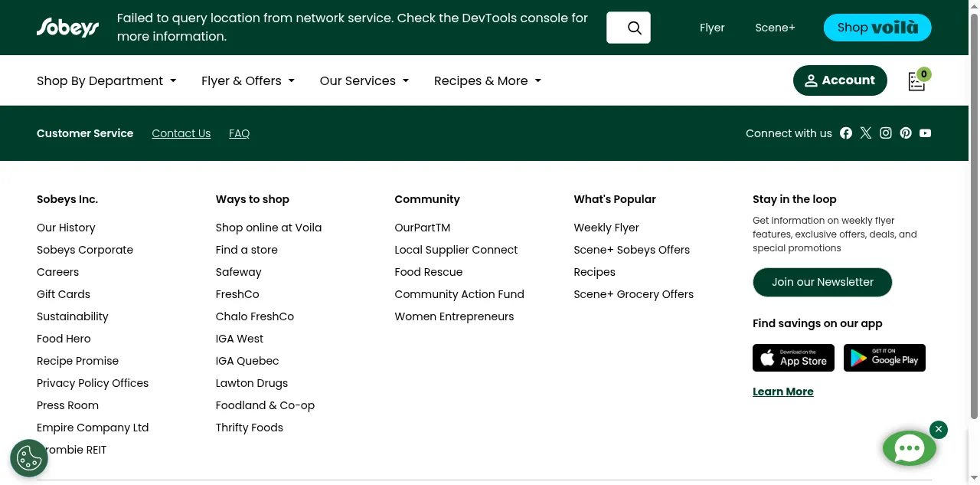Expand Our Services dropdown
980x485 pixels.
364,80
